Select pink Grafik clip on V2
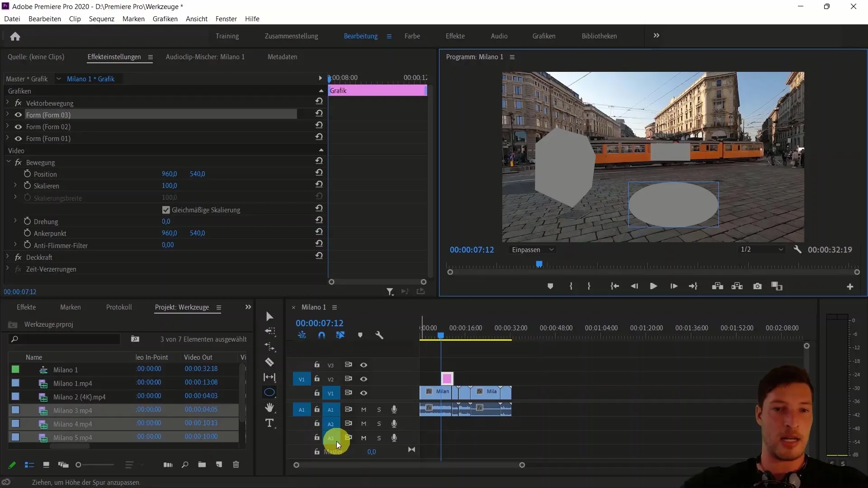The width and height of the screenshot is (868, 488). (x=447, y=379)
